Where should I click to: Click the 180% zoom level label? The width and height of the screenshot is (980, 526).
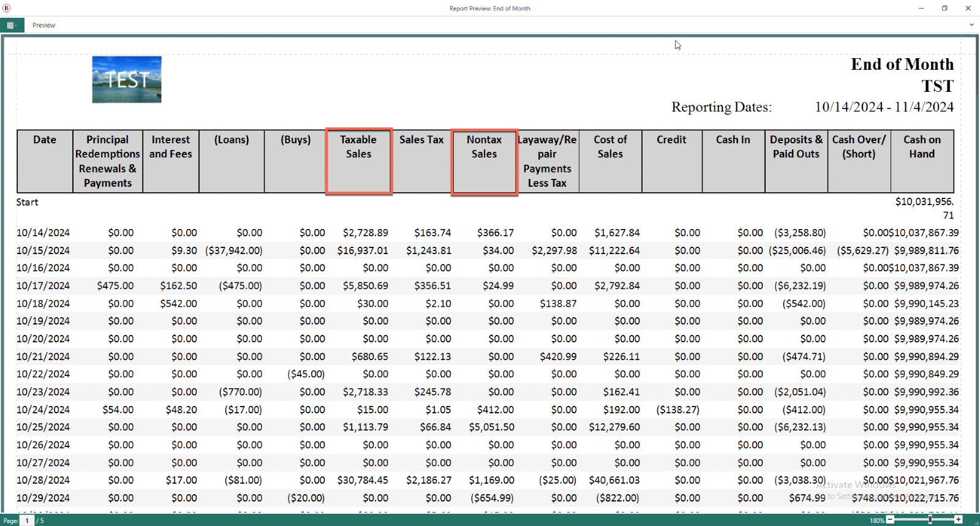click(x=877, y=520)
